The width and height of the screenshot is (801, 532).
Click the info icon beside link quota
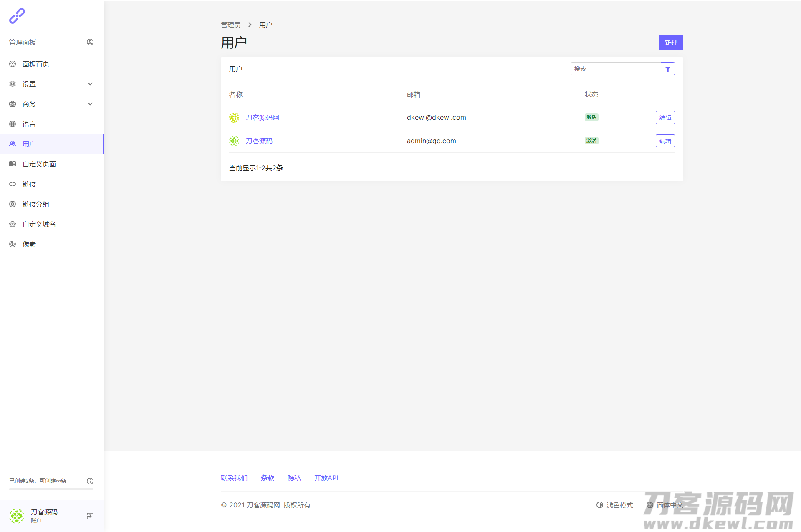coord(90,481)
